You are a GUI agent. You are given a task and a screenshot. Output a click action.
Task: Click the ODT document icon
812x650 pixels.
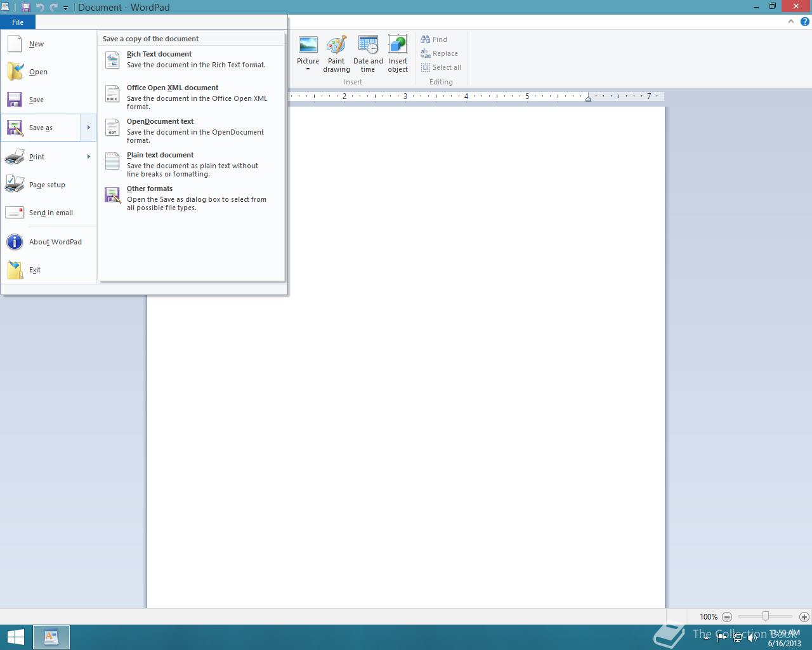coord(112,127)
